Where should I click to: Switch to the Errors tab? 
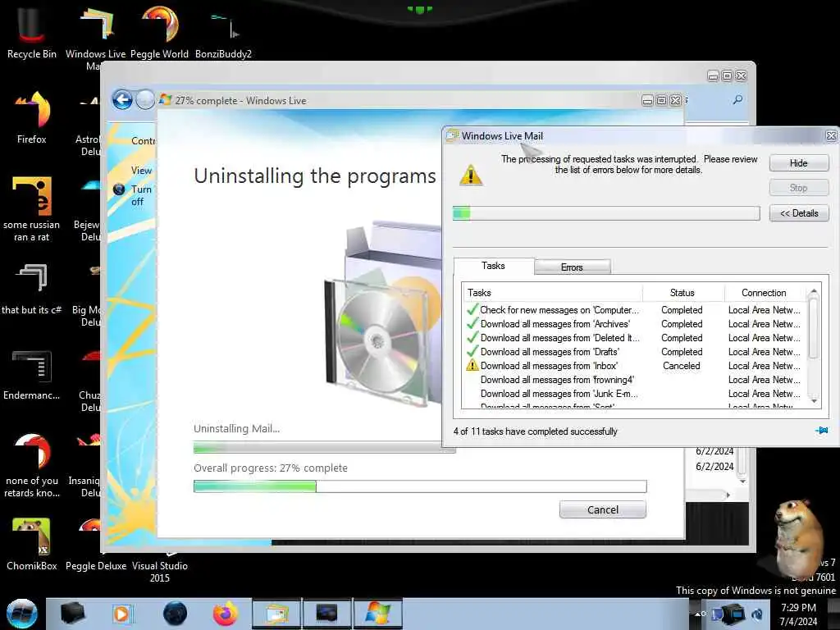coord(572,267)
